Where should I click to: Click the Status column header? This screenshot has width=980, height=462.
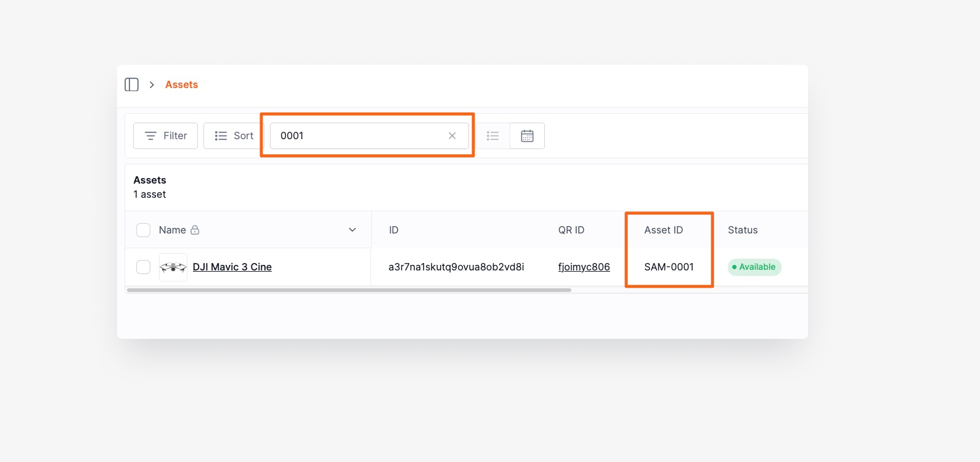[743, 230]
